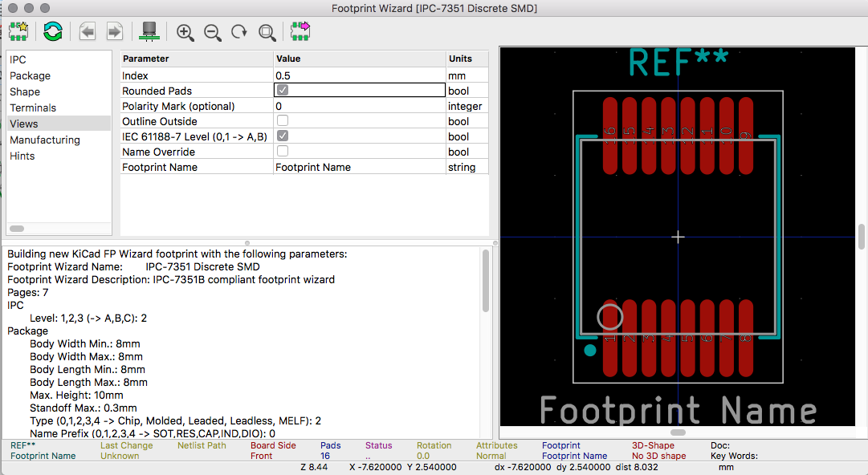Open the Package parameter page
Screen dimensions: 868x475
(x=31, y=75)
